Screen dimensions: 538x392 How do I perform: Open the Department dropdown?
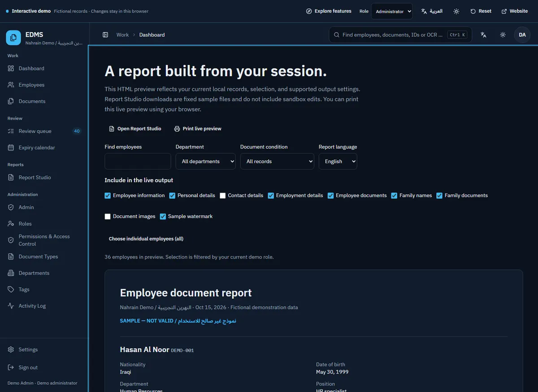pos(205,161)
